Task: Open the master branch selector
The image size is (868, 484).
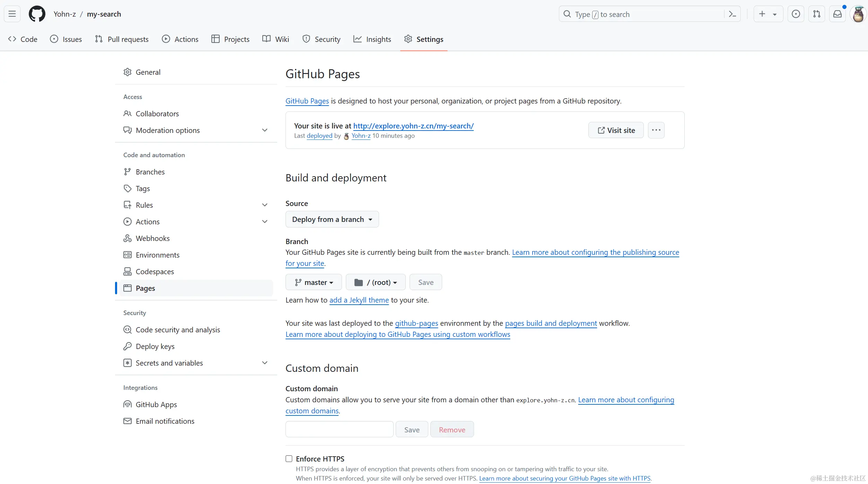Action: (x=314, y=283)
